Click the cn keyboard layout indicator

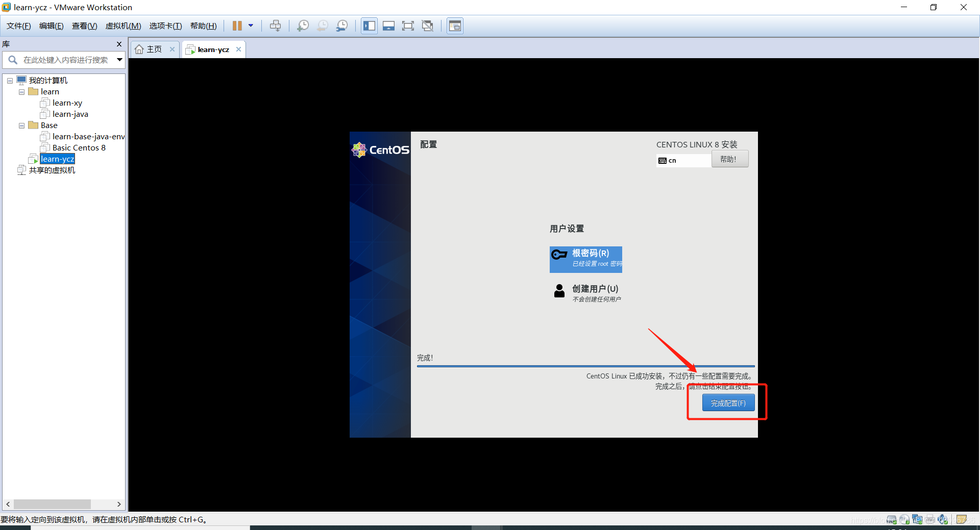click(x=683, y=160)
